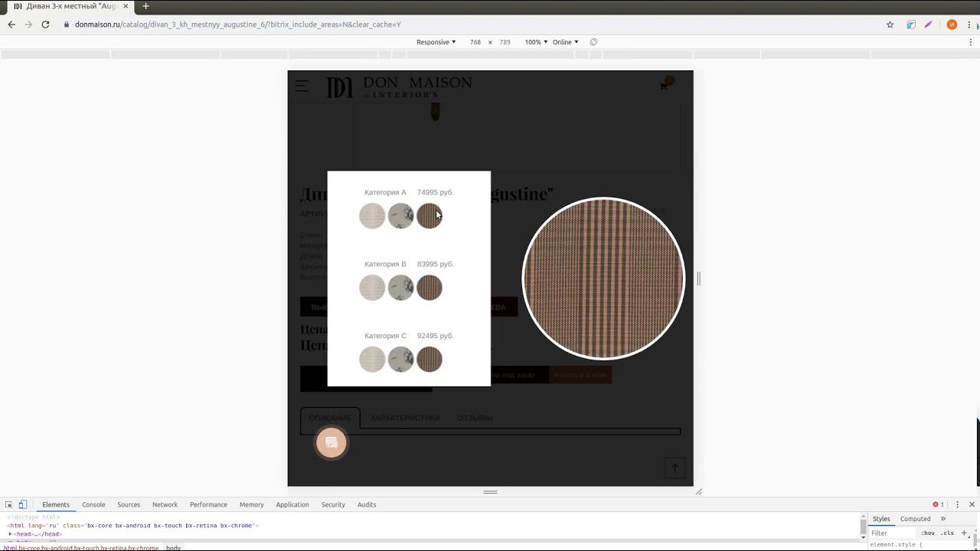Open the chat widget bubble
Image resolution: width=980 pixels, height=551 pixels.
[x=332, y=443]
